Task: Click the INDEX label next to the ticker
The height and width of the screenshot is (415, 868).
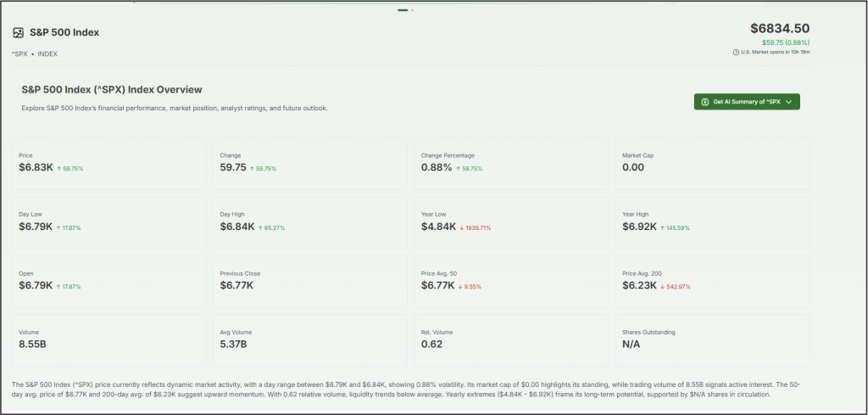Action: pyautogui.click(x=47, y=53)
